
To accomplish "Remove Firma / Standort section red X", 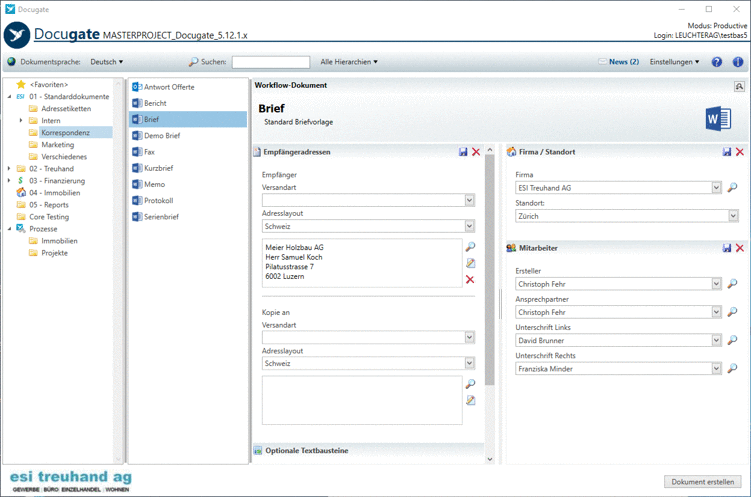I will click(740, 152).
